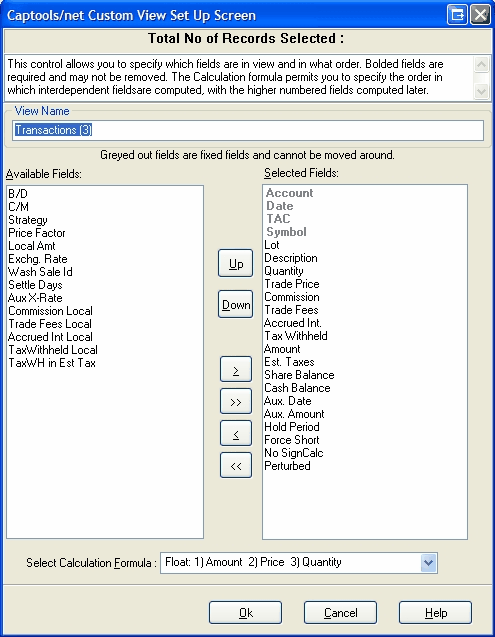Click the View Name input field
This screenshot has height=637, width=495.
(248, 130)
